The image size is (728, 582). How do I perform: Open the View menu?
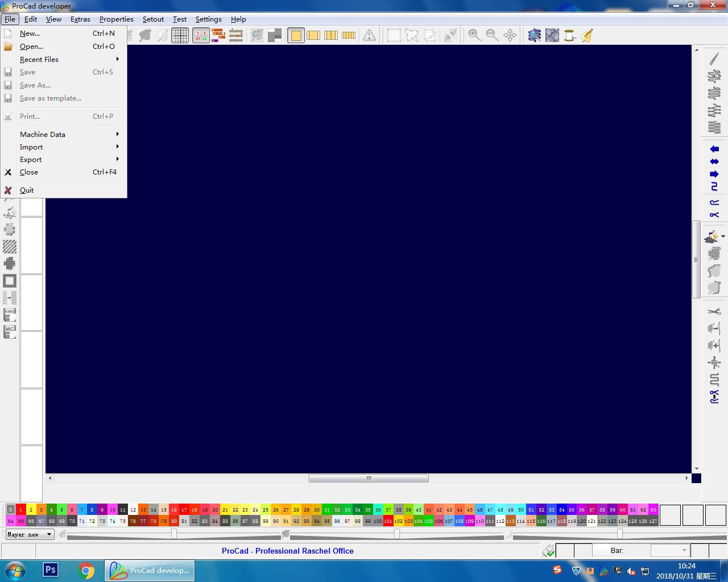tap(53, 19)
